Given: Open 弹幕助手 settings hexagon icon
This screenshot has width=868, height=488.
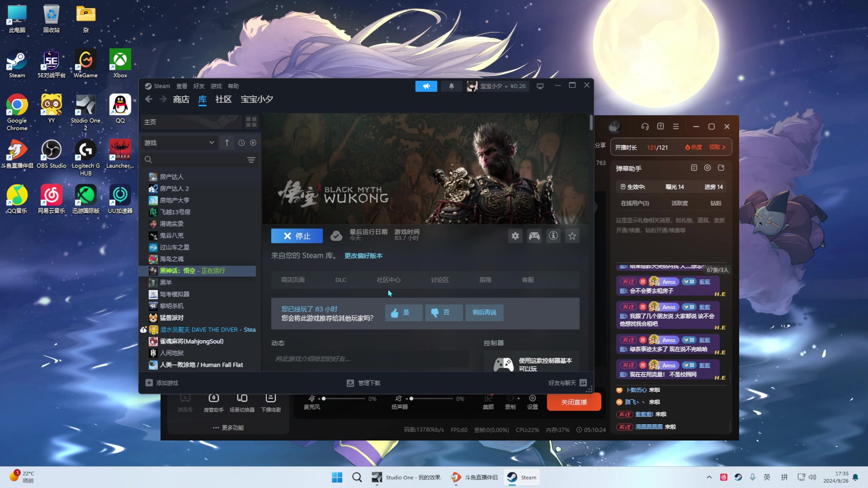Looking at the screenshot, I should point(708,168).
